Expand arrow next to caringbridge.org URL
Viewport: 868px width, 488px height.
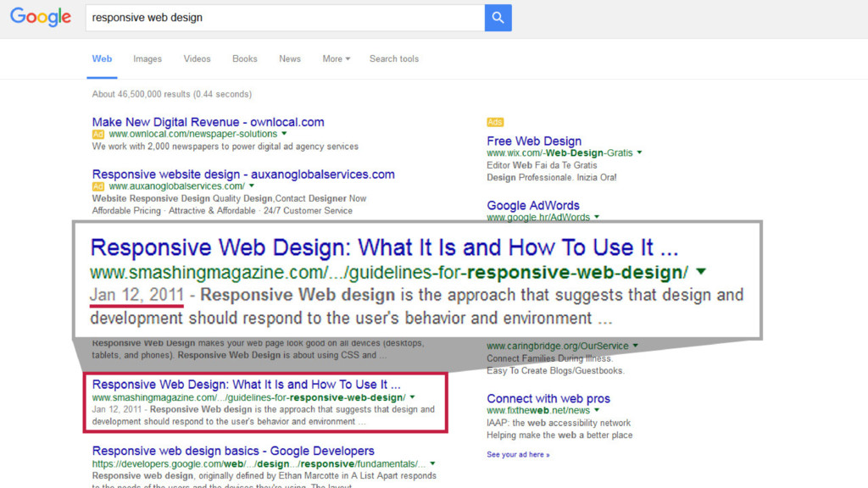(x=636, y=346)
